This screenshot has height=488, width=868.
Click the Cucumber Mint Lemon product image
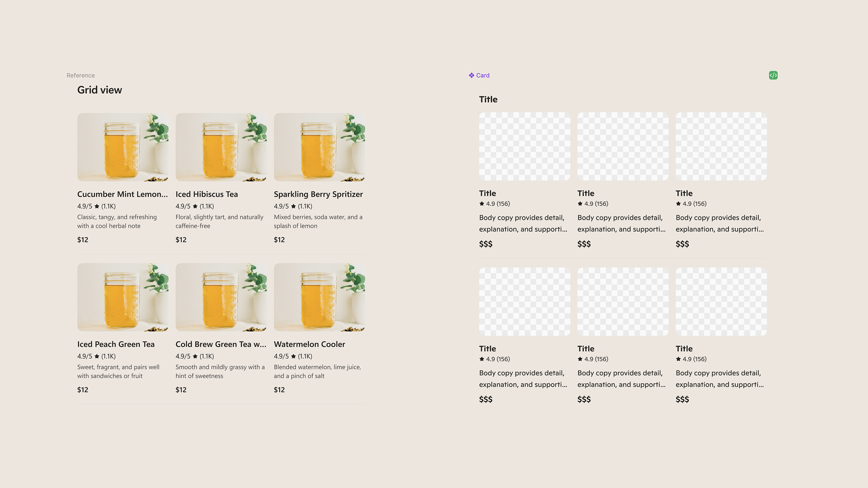point(123,147)
